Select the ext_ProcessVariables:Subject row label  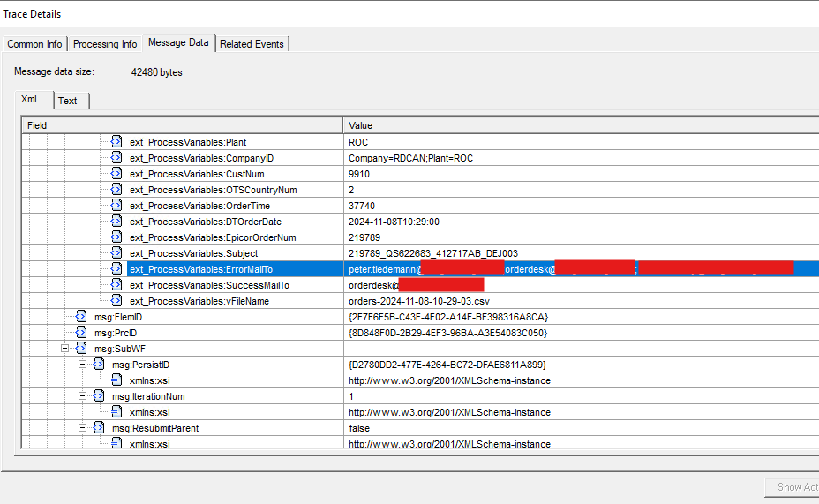[194, 253]
